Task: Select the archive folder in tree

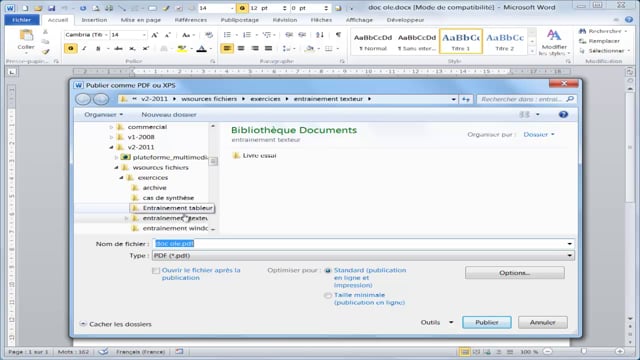Action: click(149, 188)
